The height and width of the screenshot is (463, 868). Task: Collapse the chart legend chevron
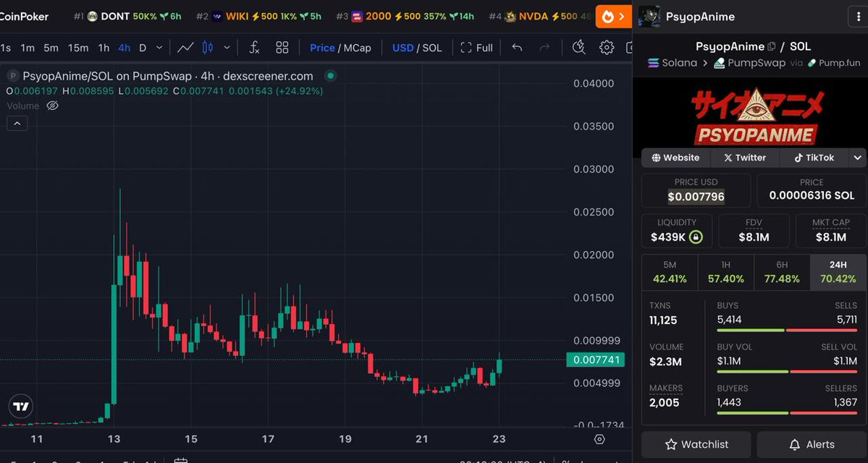point(17,124)
